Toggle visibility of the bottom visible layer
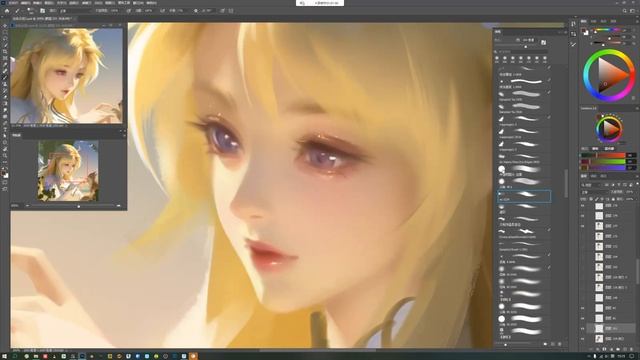 pos(583,338)
